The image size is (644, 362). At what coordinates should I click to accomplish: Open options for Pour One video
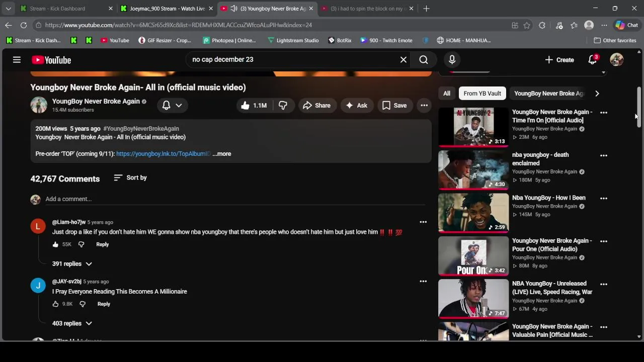[604, 241]
